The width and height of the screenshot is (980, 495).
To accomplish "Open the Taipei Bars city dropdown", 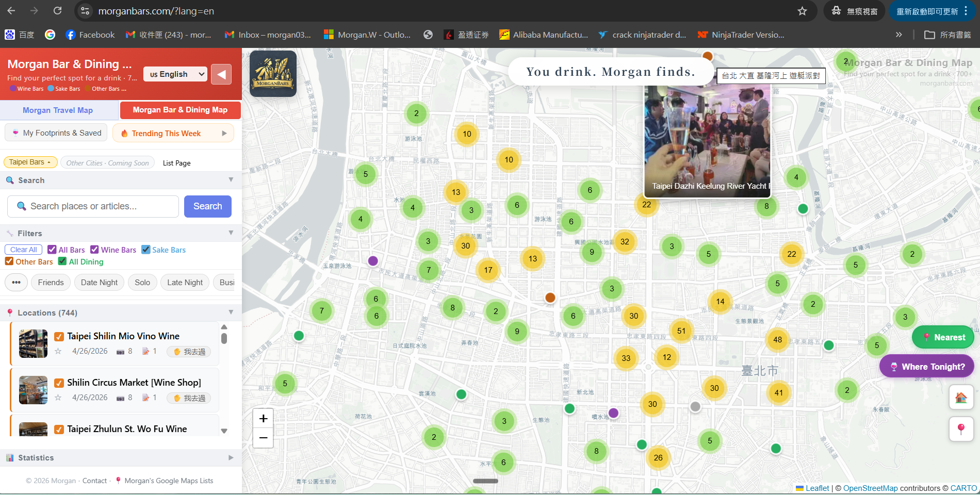I will [30, 162].
